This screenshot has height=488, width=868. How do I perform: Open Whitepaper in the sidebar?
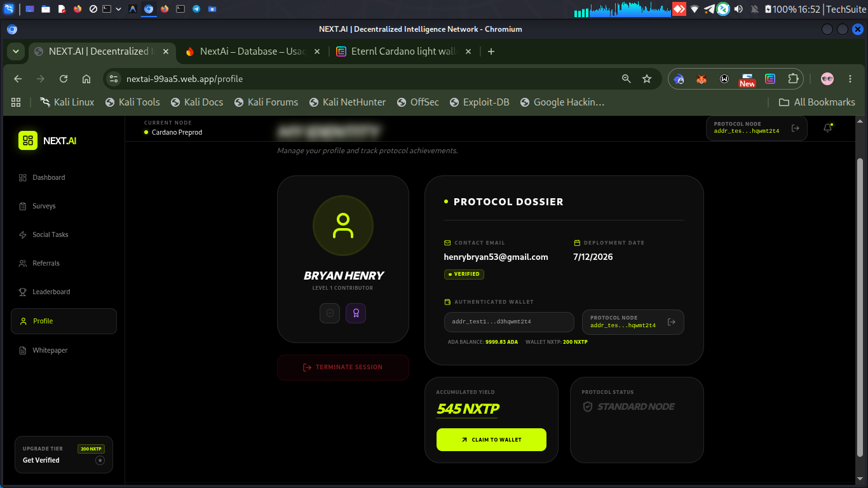pyautogui.click(x=64, y=350)
